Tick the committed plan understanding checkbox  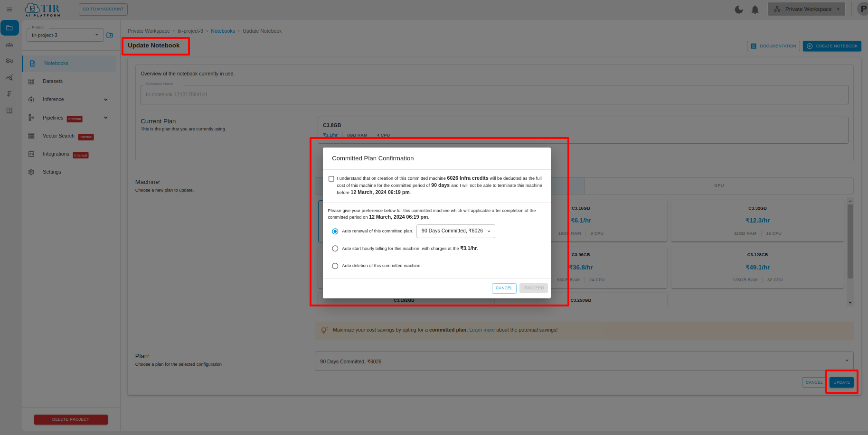tap(331, 179)
